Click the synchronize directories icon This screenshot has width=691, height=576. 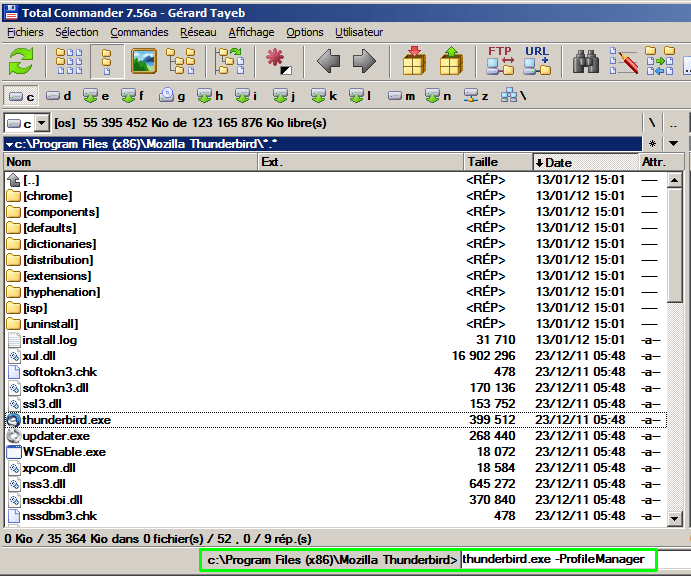(x=660, y=61)
